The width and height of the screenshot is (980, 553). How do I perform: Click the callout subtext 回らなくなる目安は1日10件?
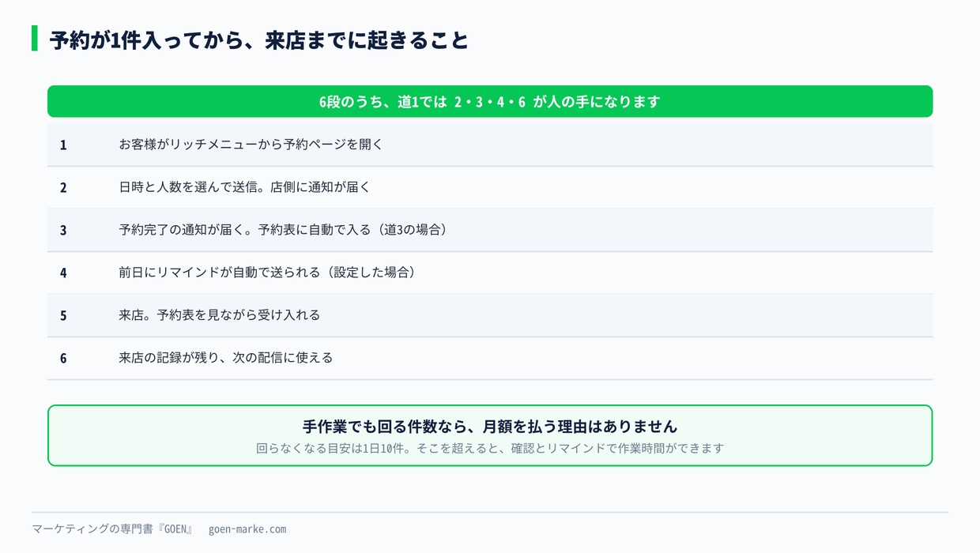(x=330, y=448)
